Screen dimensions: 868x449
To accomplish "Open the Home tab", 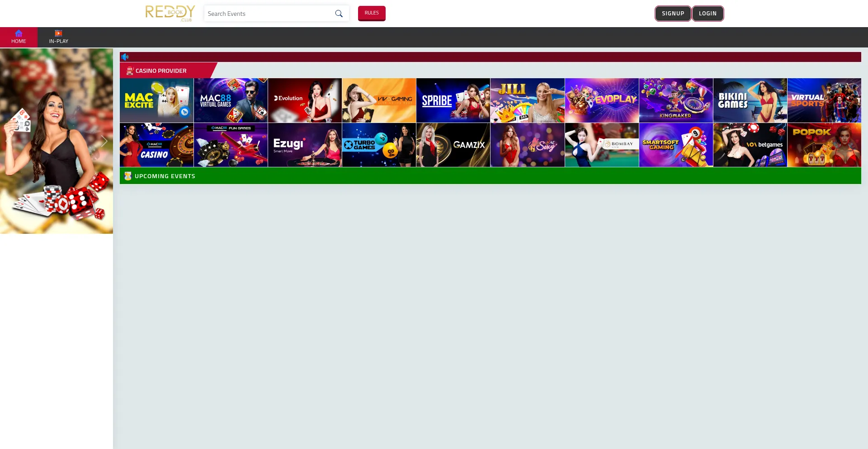I will pyautogui.click(x=19, y=37).
